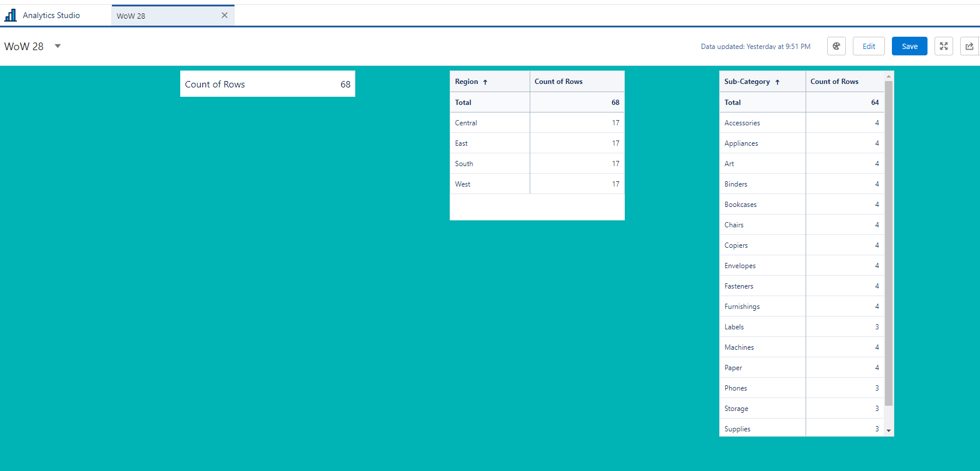This screenshot has height=471, width=980.
Task: Click the Count of Rows number widget
Action: pyautogui.click(x=267, y=84)
